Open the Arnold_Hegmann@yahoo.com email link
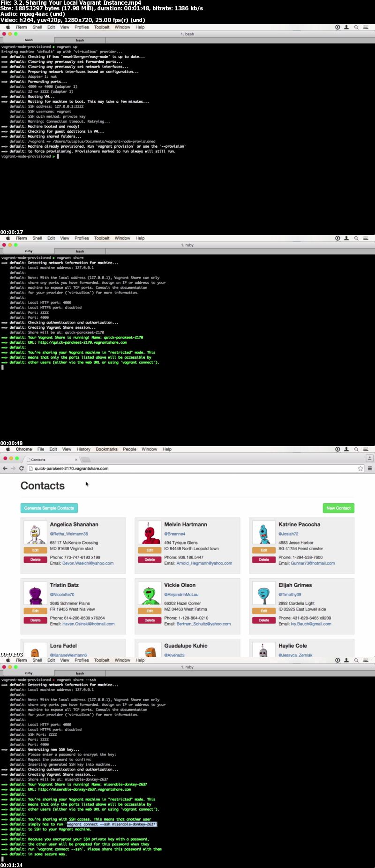Viewport: 375px width, 868px height. pyautogui.click(x=204, y=563)
